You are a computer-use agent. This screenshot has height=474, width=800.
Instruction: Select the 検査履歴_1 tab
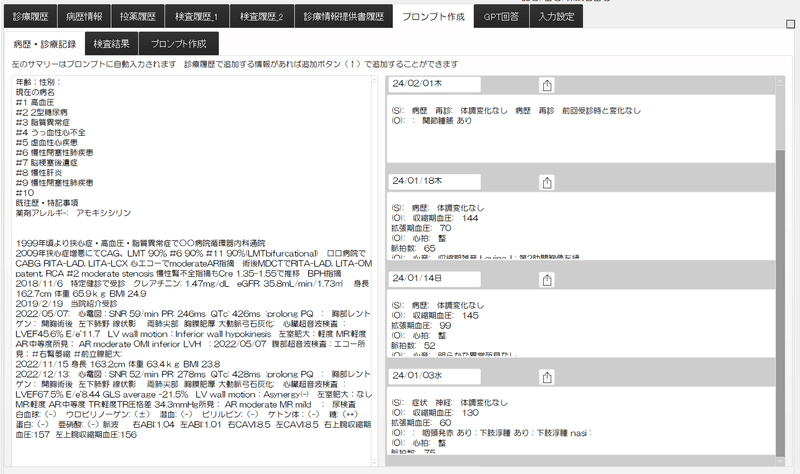196,16
